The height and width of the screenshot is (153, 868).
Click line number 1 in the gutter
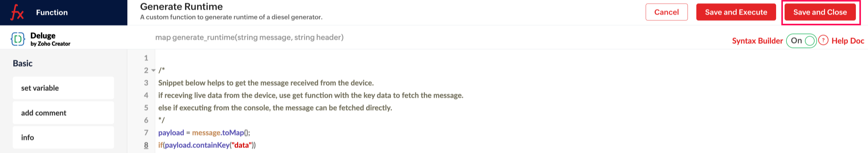click(146, 58)
